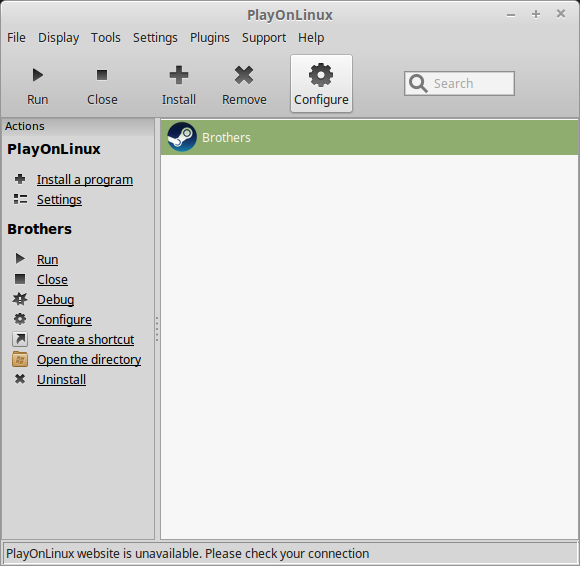Focus the Search input field
580x566 pixels.
tap(459, 84)
